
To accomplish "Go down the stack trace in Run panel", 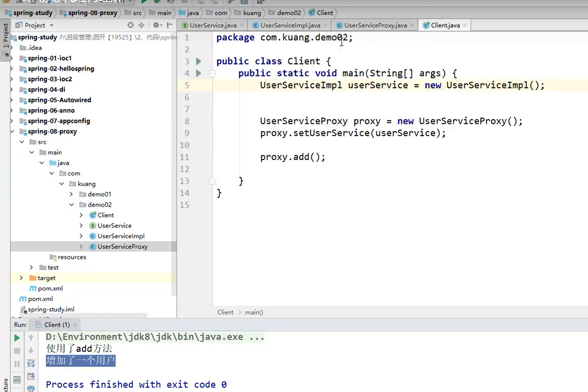I will point(31,351).
